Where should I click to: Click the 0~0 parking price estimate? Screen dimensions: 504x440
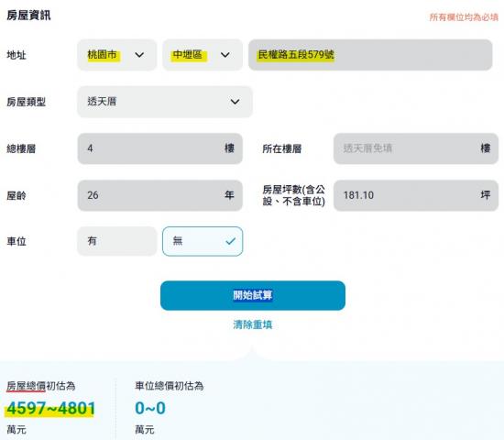[150, 408]
